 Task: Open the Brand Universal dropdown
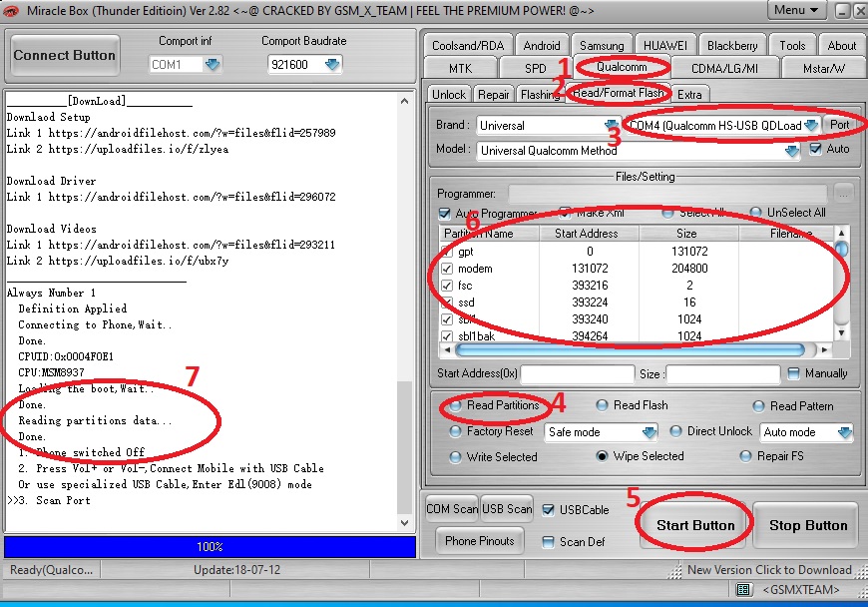click(x=612, y=126)
